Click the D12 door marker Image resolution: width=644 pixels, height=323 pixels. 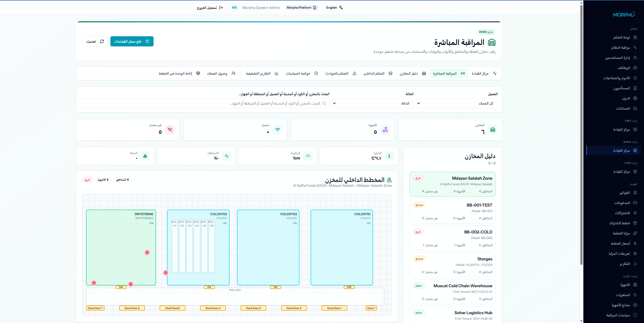349,287
